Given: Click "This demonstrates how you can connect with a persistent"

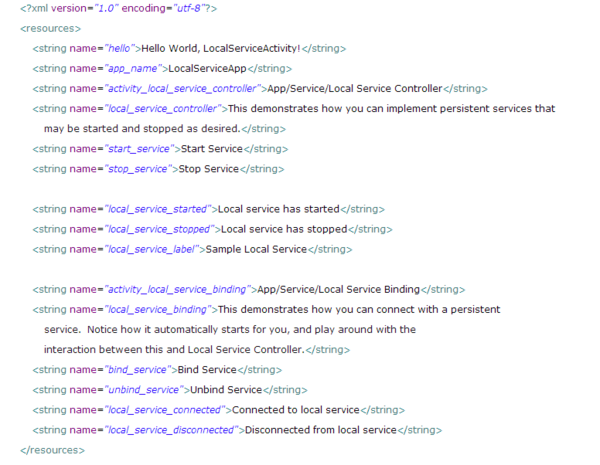Looking at the screenshot, I should [359, 310].
